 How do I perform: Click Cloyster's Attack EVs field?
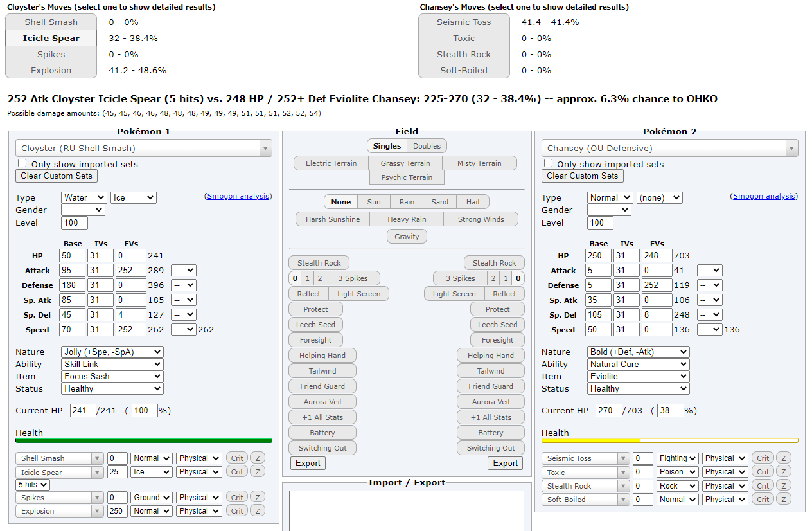click(130, 270)
